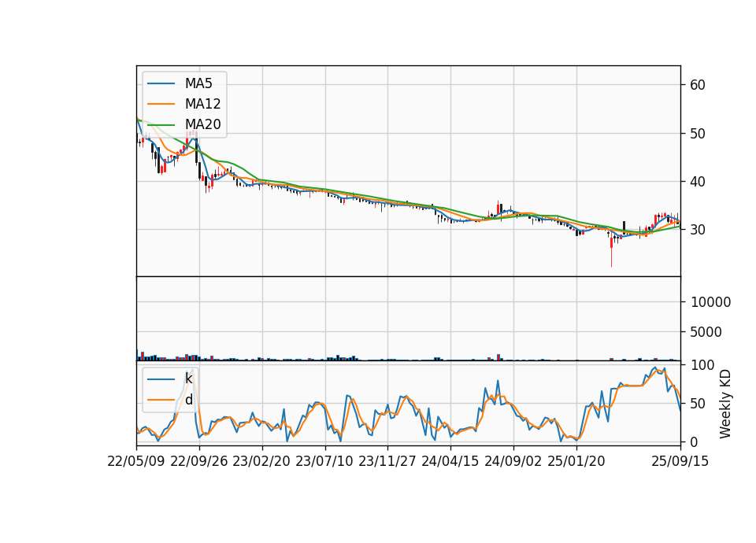Image resolution: width=756 pixels, height=543 pixels.
Task: Click the date label 23/02/20
Action: [261, 461]
